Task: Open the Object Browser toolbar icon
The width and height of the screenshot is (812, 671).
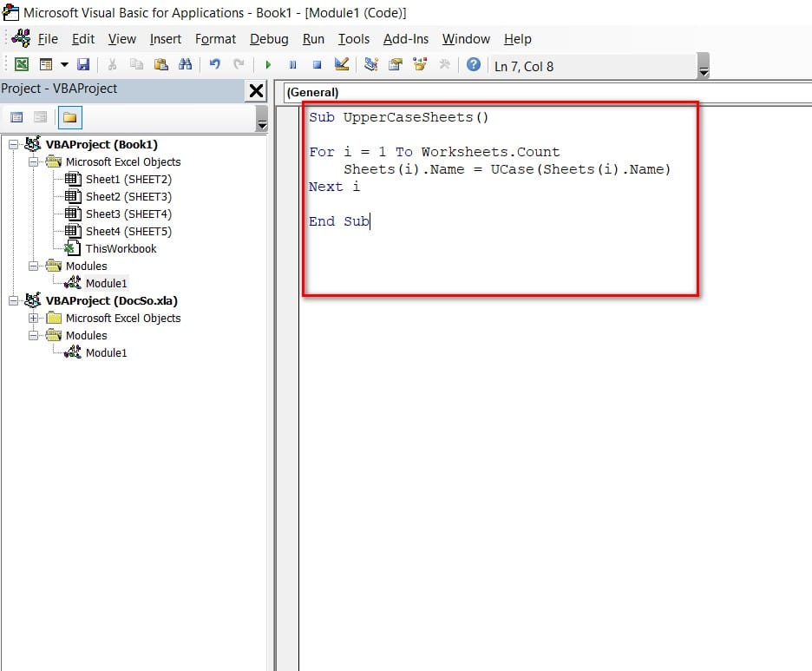Action: tap(420, 64)
